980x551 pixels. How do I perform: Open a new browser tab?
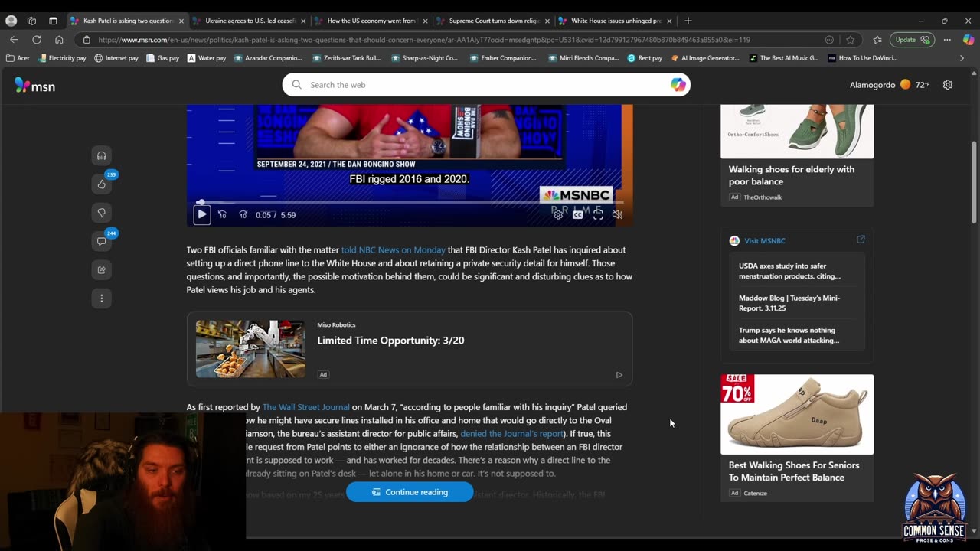click(x=688, y=21)
